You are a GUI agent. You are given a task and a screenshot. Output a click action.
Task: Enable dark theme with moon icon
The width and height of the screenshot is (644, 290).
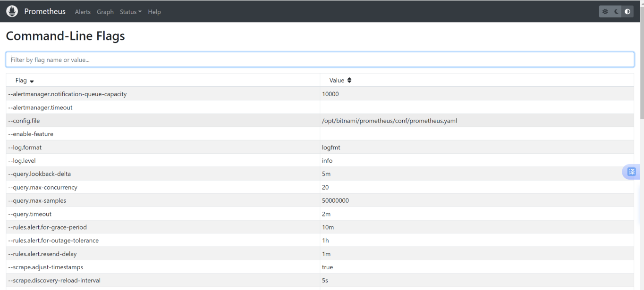point(616,12)
